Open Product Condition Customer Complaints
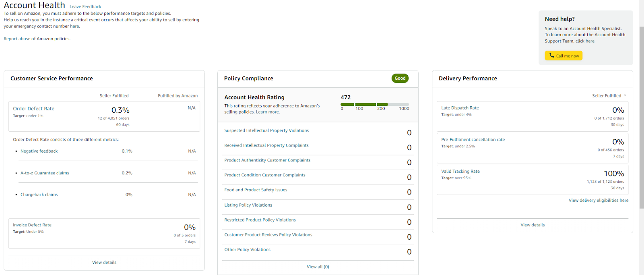Viewport: 644px width, 275px height. click(265, 175)
